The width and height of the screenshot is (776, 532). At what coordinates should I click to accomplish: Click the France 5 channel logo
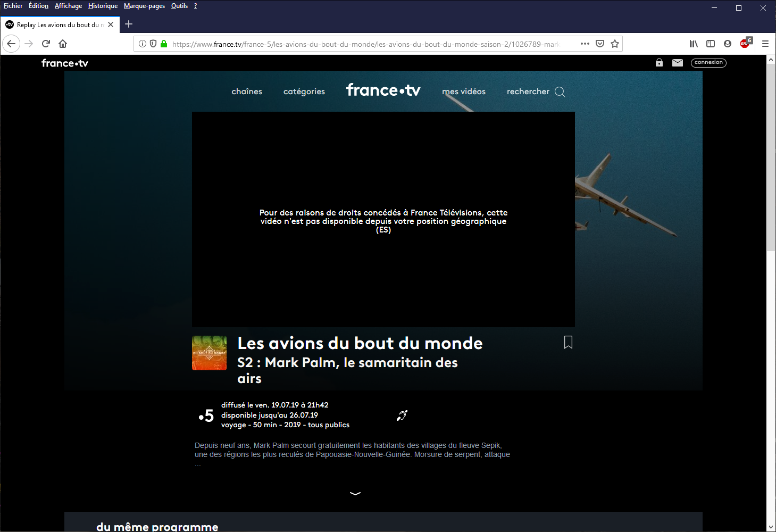click(206, 415)
